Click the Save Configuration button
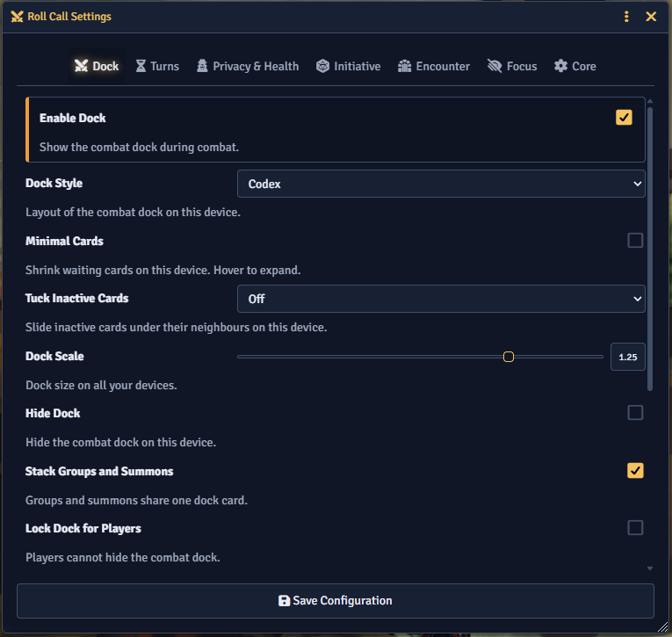Image resolution: width=672 pixels, height=637 pixels. pos(336,601)
